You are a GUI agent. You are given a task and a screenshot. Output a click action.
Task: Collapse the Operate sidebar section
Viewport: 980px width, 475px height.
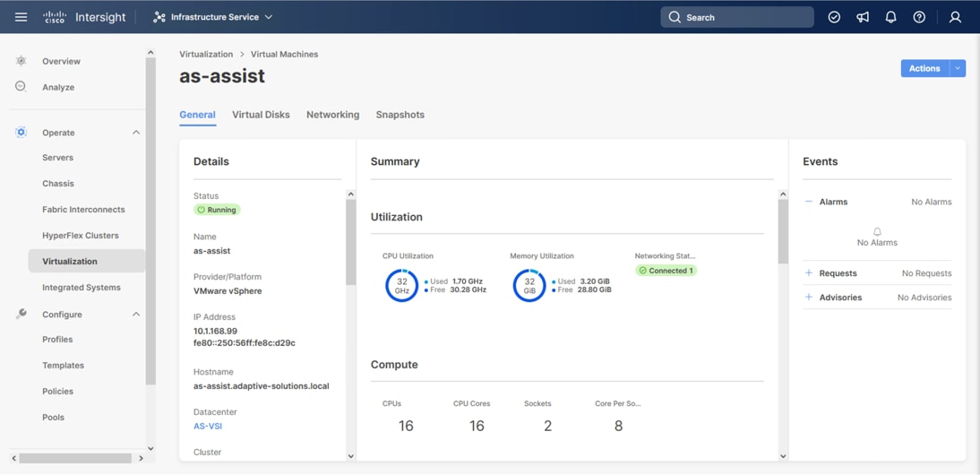[x=136, y=133]
